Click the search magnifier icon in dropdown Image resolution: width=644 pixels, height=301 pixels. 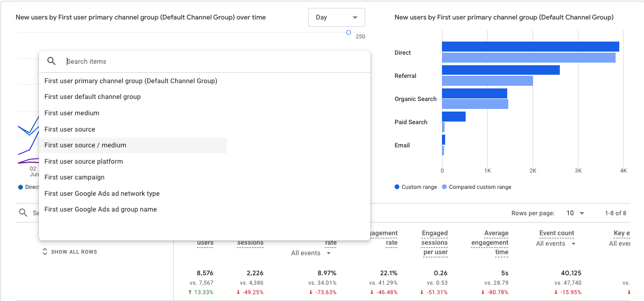click(52, 61)
